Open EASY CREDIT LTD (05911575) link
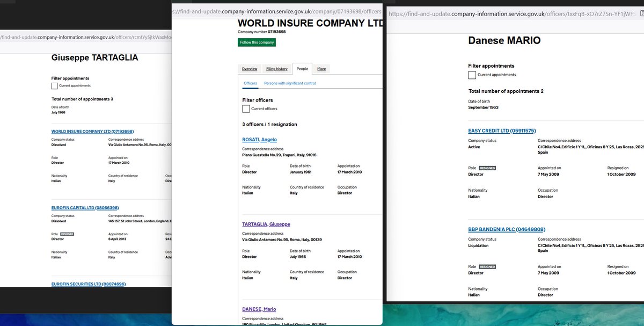This screenshot has height=326, width=644. pyautogui.click(x=502, y=131)
